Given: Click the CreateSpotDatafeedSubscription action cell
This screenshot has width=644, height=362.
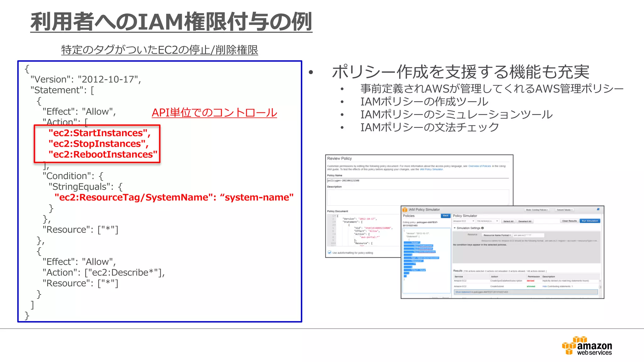Looking at the screenshot, I should pos(506,281).
